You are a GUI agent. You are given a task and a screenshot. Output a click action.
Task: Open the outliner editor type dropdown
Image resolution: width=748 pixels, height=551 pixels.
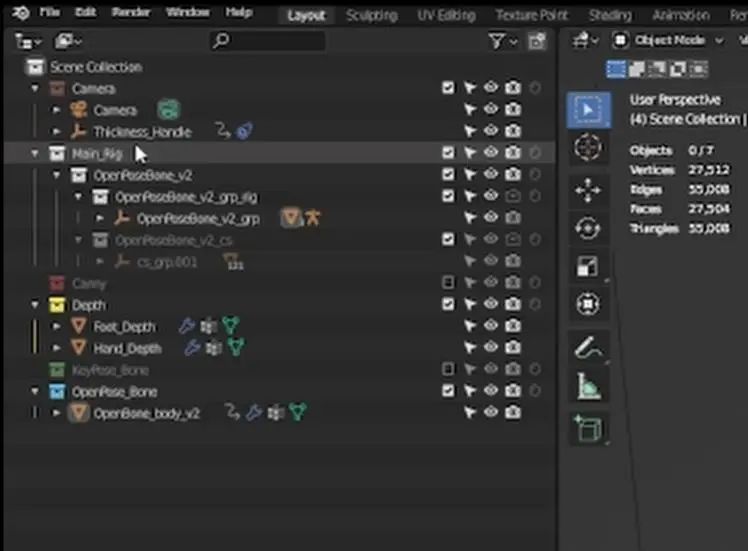[28, 42]
